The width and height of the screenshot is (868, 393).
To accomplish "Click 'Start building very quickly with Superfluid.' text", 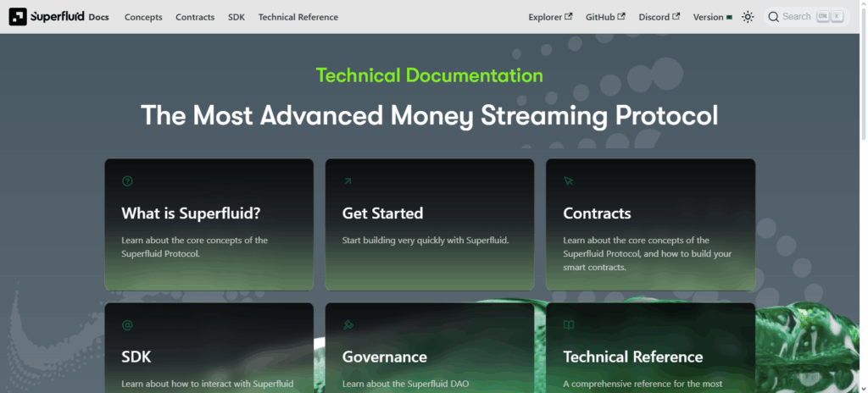I will tap(426, 241).
